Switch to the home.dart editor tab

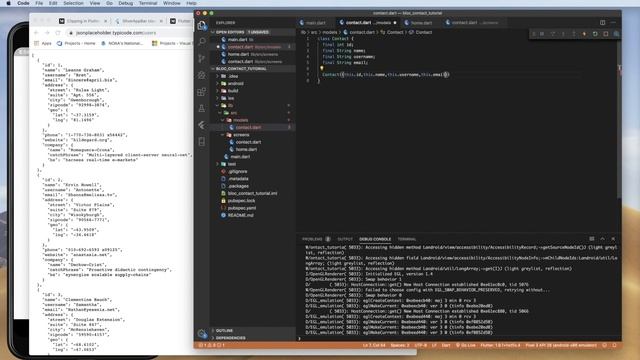pyautogui.click(x=420, y=23)
